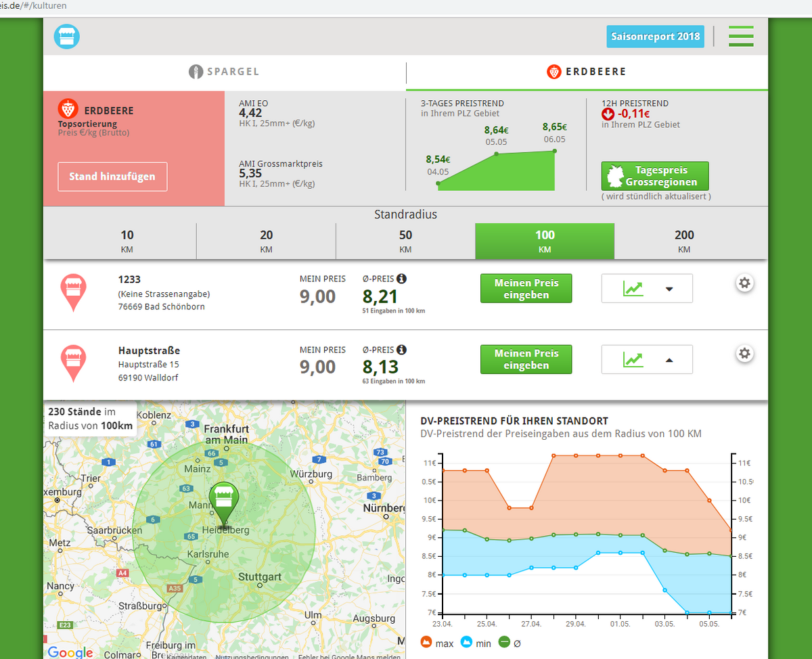The height and width of the screenshot is (659, 812).
Task: Click the Metz label on the map
Action: coord(60,543)
